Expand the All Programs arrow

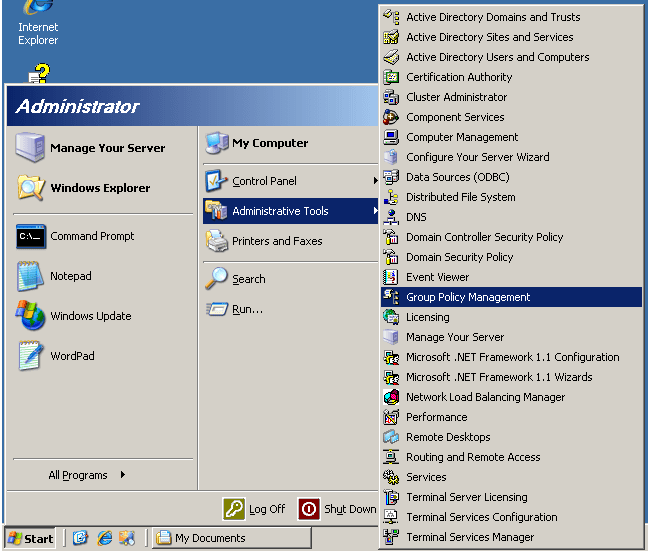click(123, 475)
